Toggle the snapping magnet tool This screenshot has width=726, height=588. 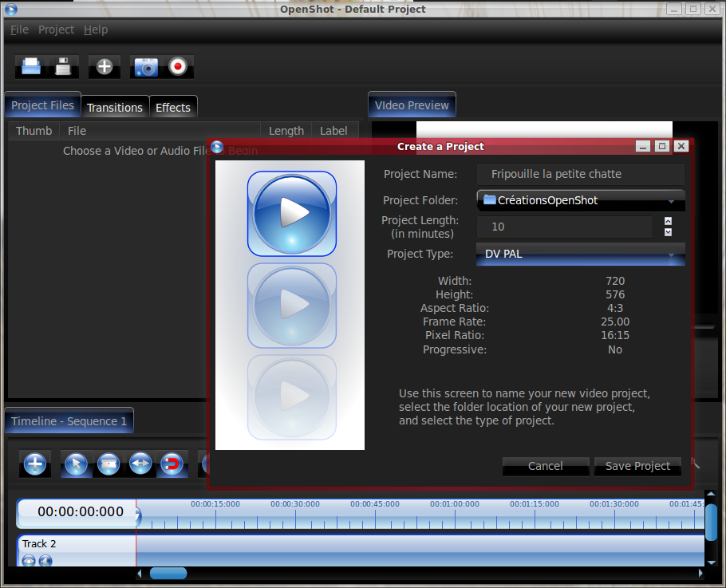click(x=172, y=464)
